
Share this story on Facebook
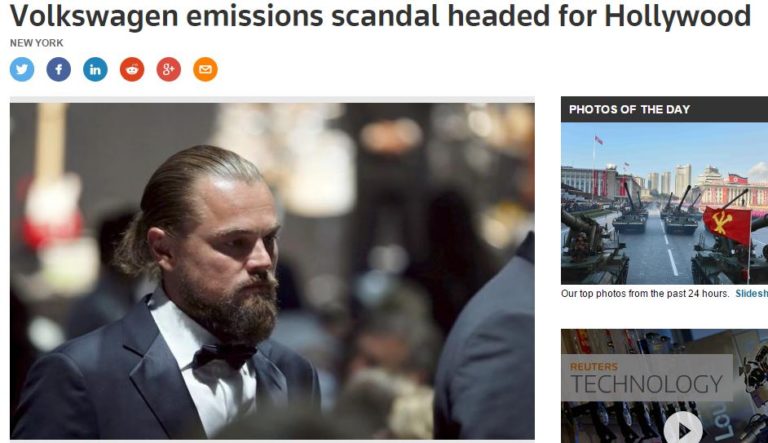click(x=59, y=69)
